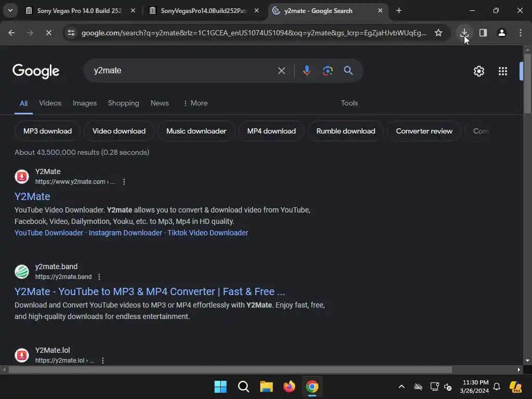Select MP3 download suggestion chip
Image resolution: width=532 pixels, height=399 pixels.
pyautogui.click(x=47, y=131)
